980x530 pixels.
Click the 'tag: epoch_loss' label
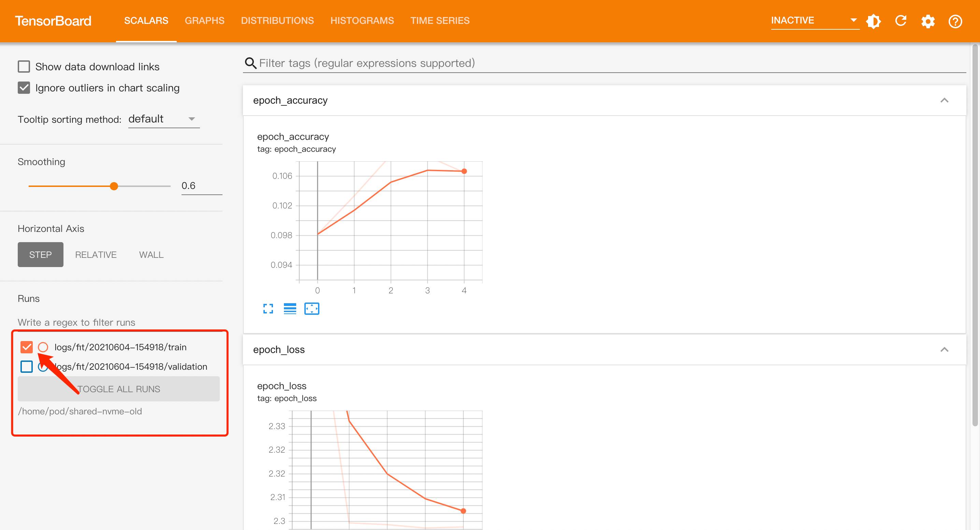[x=287, y=398]
